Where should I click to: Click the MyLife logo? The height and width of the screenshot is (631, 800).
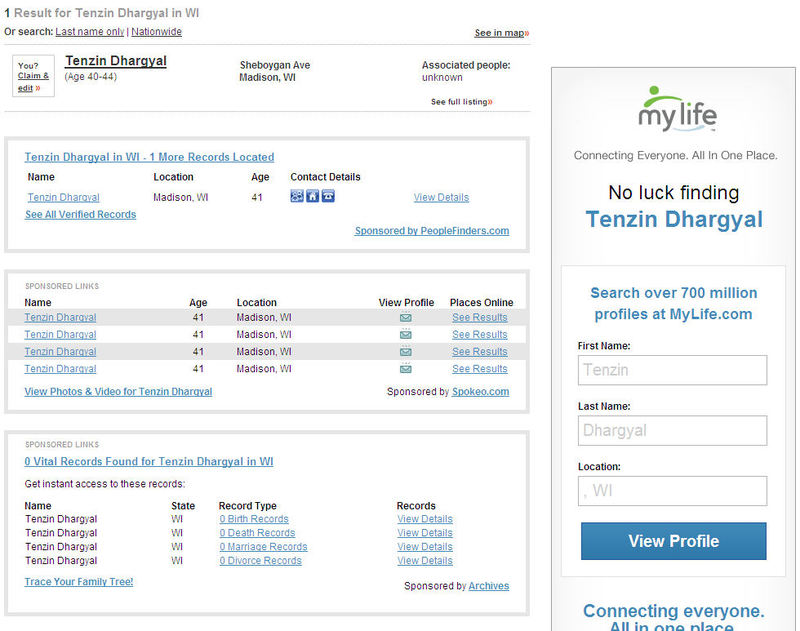tap(678, 109)
